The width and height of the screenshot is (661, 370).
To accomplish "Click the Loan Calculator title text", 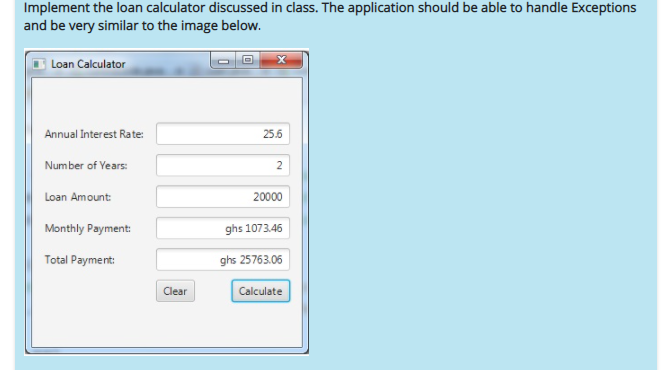I will 88,64.
